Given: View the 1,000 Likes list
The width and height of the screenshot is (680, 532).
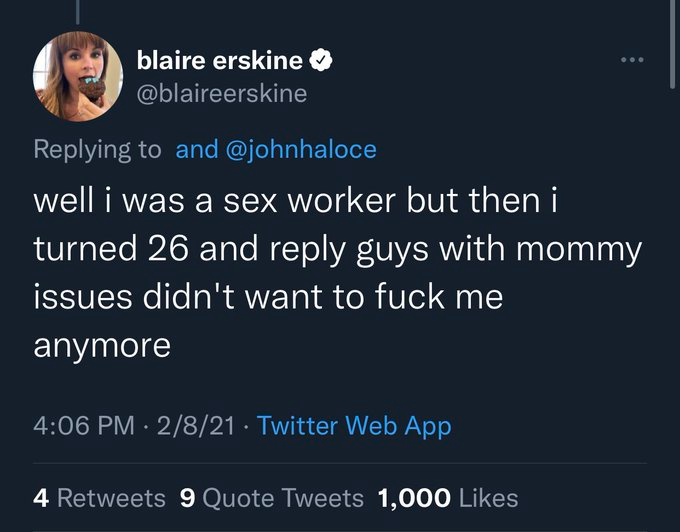Looking at the screenshot, I should [447, 497].
